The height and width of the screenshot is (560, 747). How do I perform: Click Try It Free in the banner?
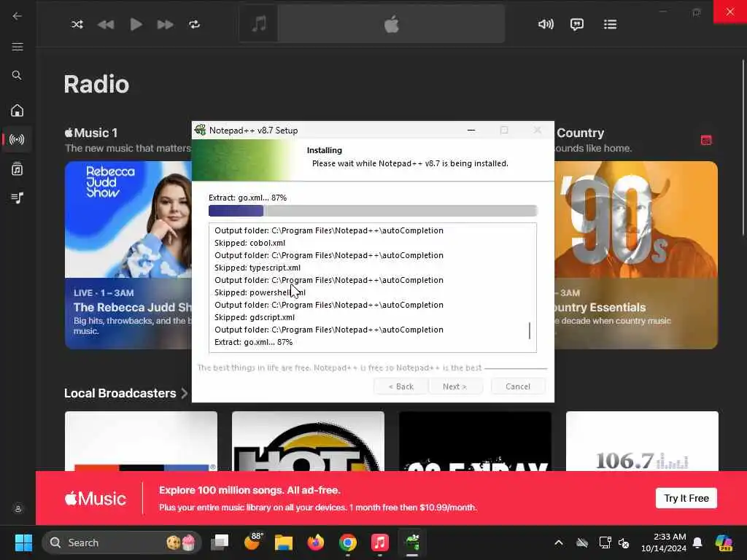coord(686,498)
